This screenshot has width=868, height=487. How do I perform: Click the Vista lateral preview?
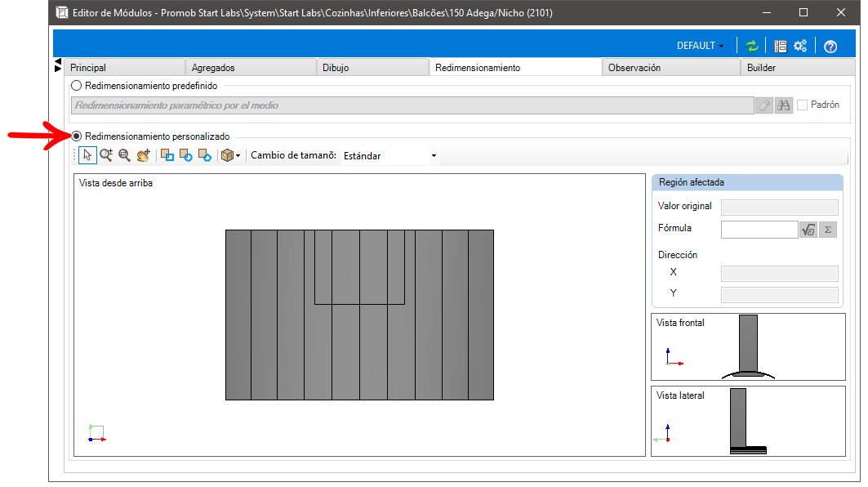749,421
